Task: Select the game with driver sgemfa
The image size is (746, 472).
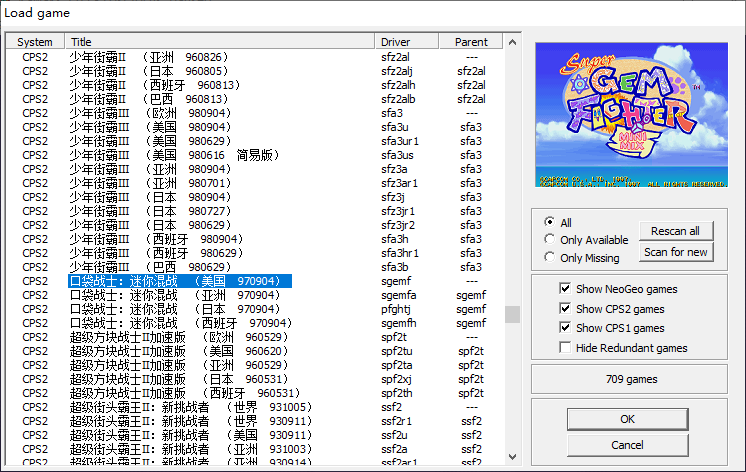Action: coord(175,296)
